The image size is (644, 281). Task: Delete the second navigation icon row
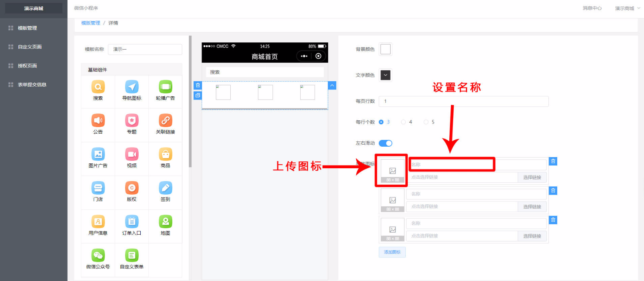click(553, 191)
